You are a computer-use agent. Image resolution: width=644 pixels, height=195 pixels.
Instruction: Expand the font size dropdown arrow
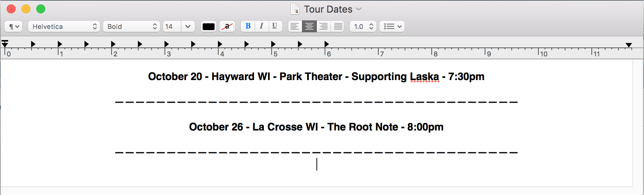[188, 26]
